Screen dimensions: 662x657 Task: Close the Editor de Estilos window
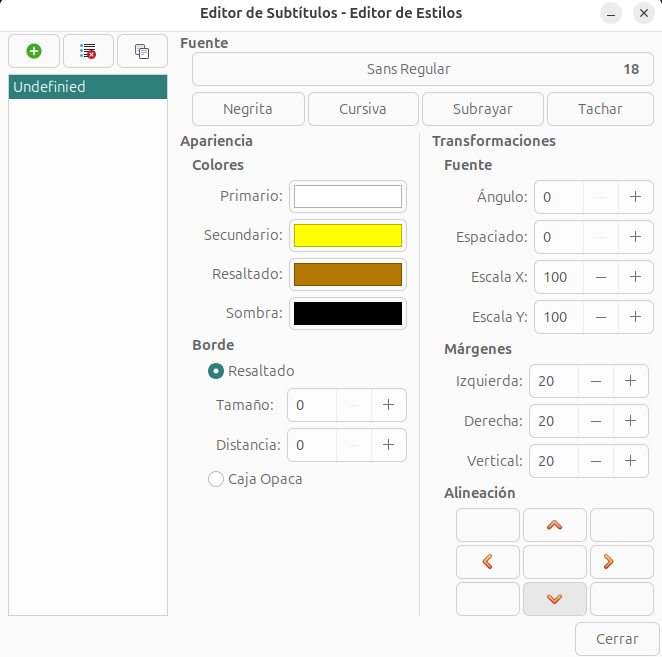tap(644, 13)
